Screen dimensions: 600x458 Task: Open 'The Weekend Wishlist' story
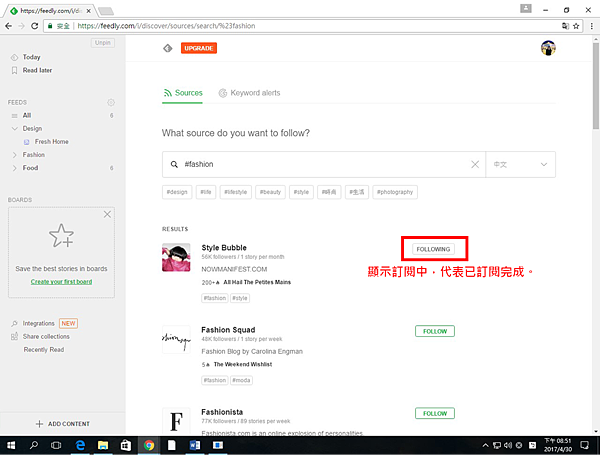[243, 365]
